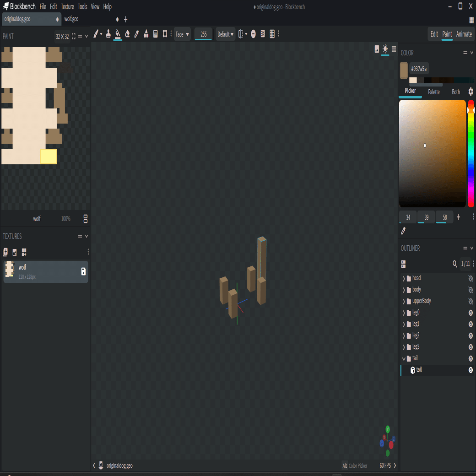The image size is (476, 476).
Task: Click the main color swatch preview
Action: pyautogui.click(x=404, y=70)
